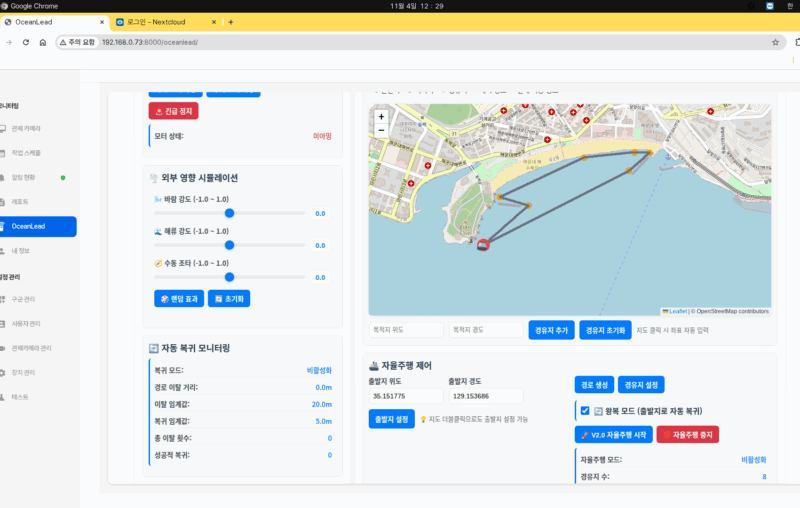Select 장치 관리 from the sidebar
The height and width of the screenshot is (508, 800).
24,372
